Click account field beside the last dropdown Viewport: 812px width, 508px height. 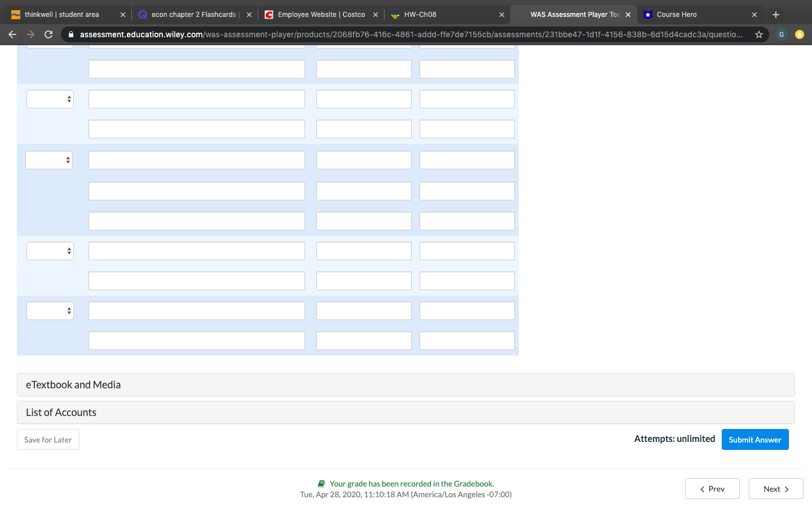click(197, 311)
